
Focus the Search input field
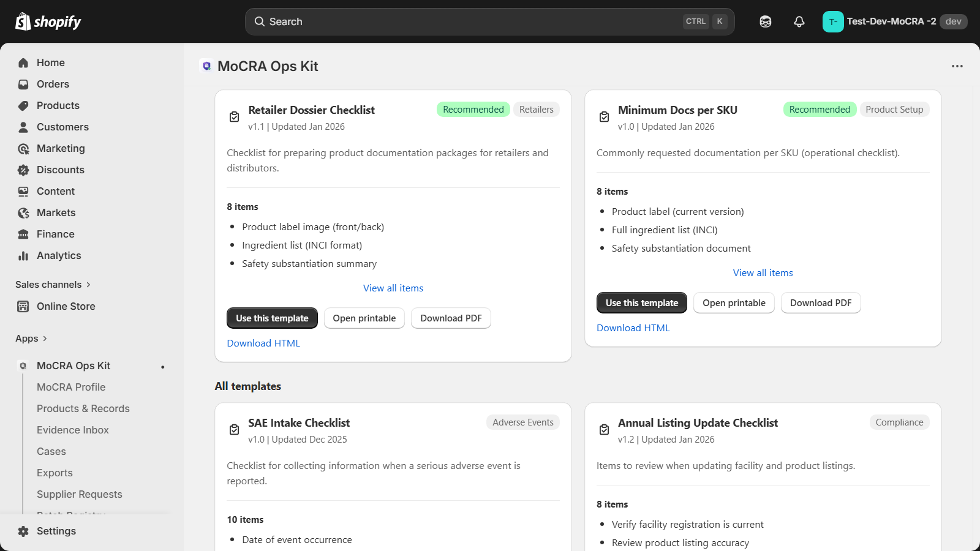(x=490, y=21)
